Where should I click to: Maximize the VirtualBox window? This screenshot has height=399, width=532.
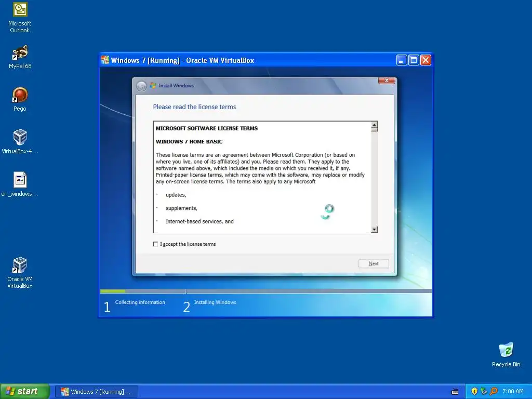413,60
